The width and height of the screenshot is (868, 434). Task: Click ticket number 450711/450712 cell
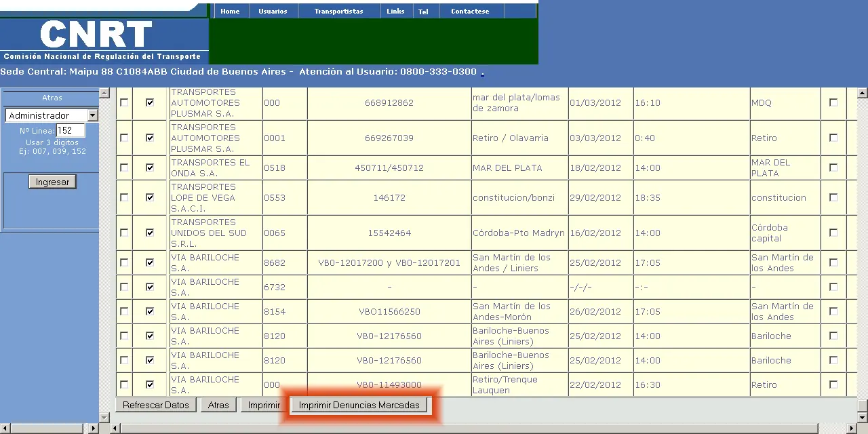[x=389, y=167]
